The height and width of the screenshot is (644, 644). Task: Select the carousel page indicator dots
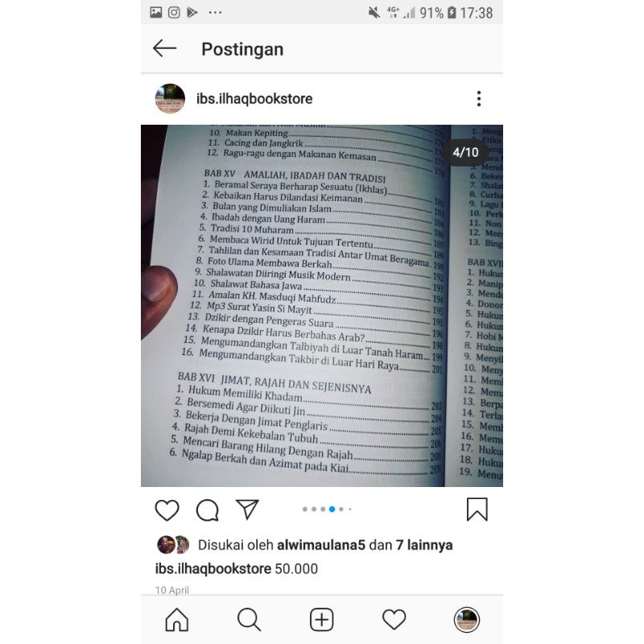point(327,510)
